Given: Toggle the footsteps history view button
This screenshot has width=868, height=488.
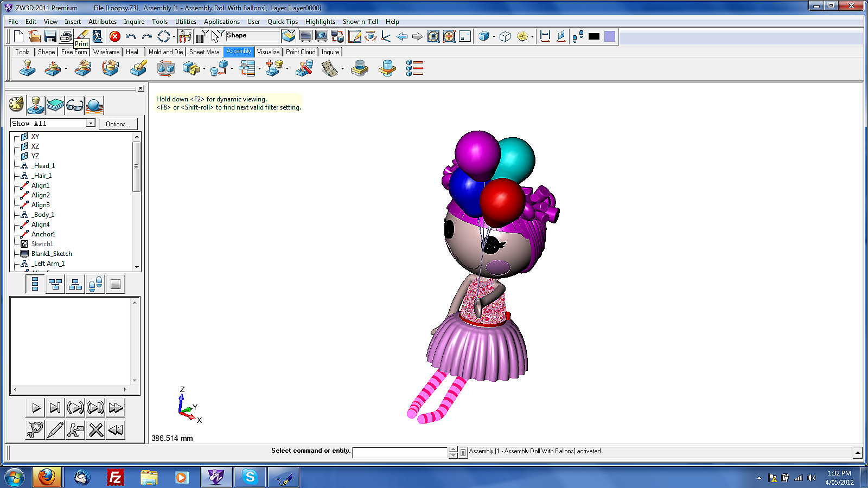Looking at the screenshot, I should (95, 284).
